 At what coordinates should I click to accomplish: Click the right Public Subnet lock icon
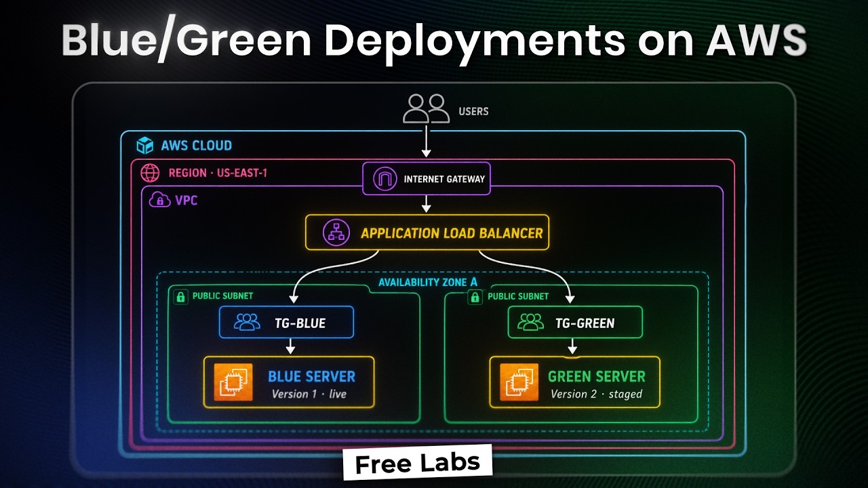point(475,296)
